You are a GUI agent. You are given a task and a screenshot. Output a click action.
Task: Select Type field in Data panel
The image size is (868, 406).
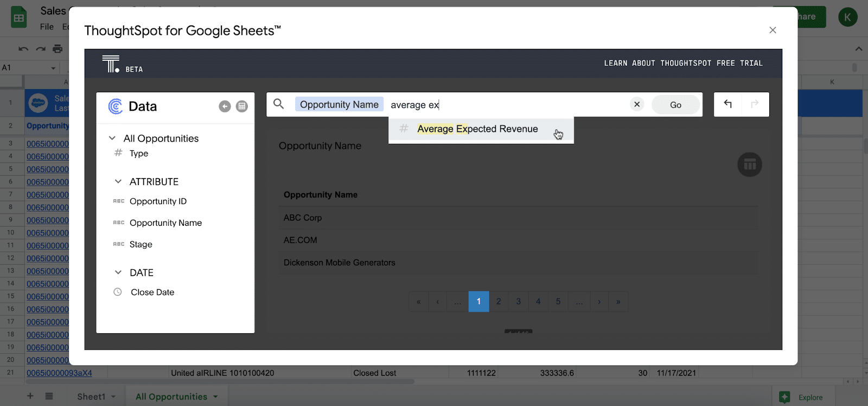(x=139, y=154)
